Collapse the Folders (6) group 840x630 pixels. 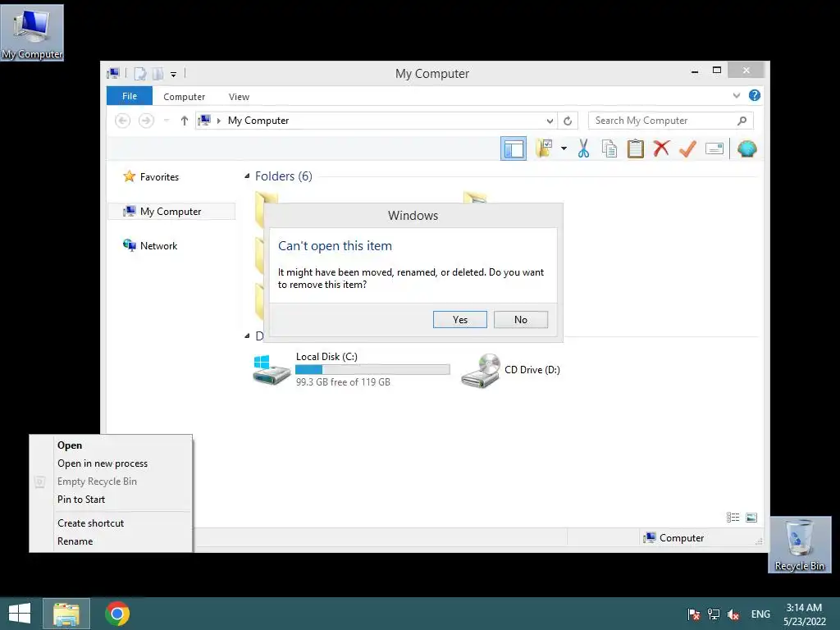tap(247, 176)
